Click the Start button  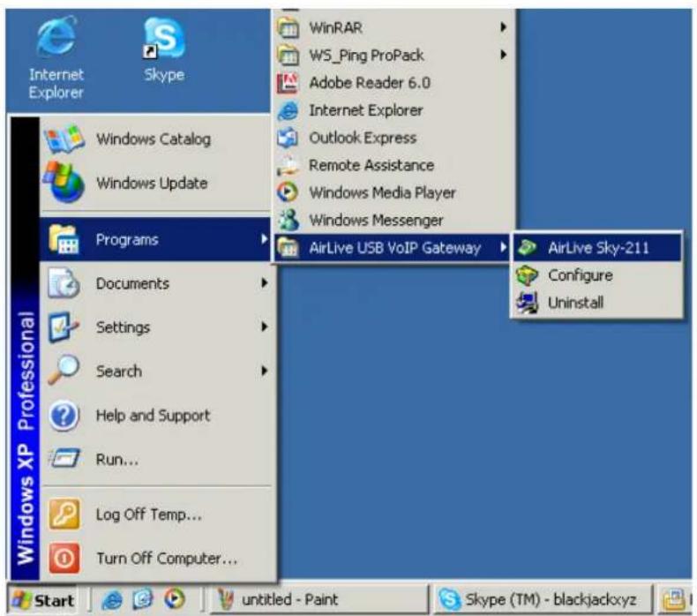[x=42, y=600]
